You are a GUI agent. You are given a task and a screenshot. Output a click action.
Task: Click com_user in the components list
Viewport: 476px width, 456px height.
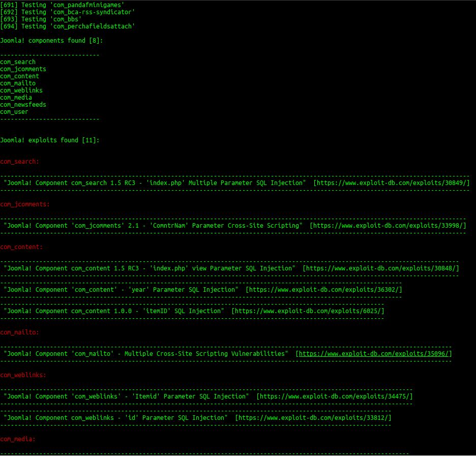coord(14,112)
